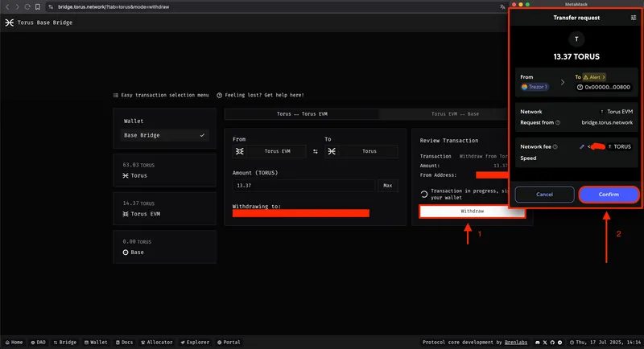This screenshot has width=644, height=349.
Task: Click the Max amount button
Action: tap(387, 186)
